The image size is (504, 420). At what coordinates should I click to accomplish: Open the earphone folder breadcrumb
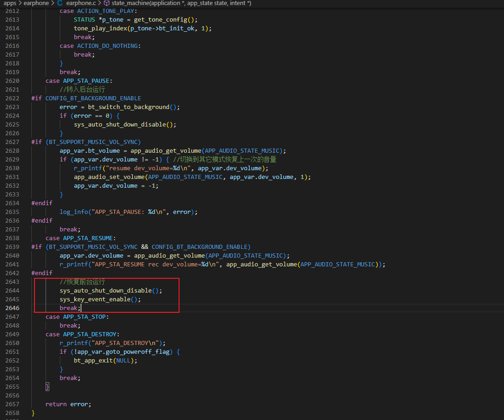click(36, 3)
